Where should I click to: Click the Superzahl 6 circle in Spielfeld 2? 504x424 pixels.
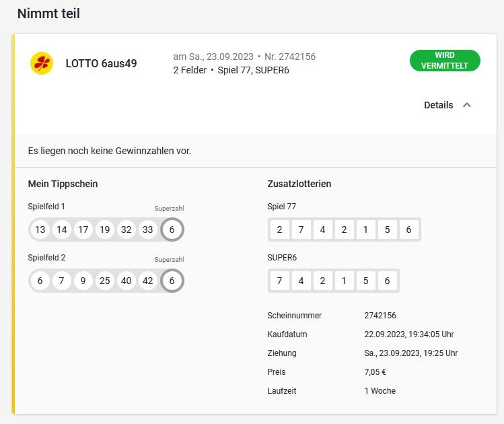point(172,281)
